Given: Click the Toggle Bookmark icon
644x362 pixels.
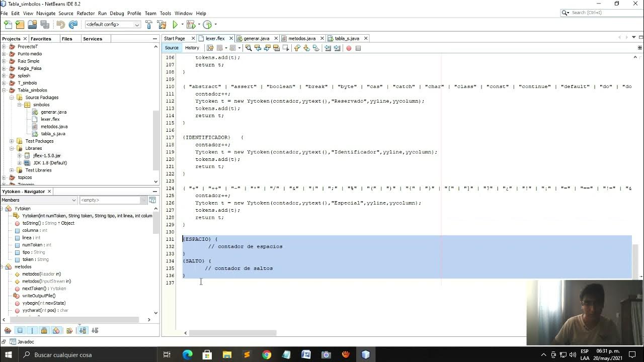Looking at the screenshot, I should pos(316,48).
